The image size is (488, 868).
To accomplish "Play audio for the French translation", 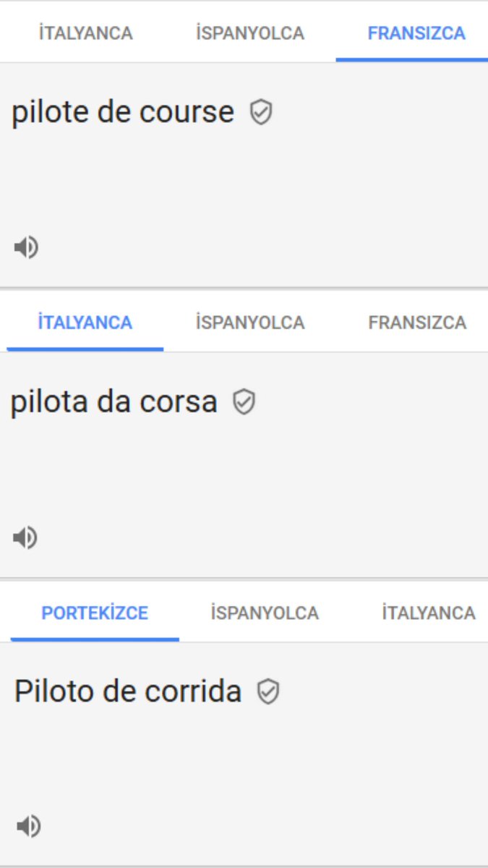I will pyautogui.click(x=26, y=247).
